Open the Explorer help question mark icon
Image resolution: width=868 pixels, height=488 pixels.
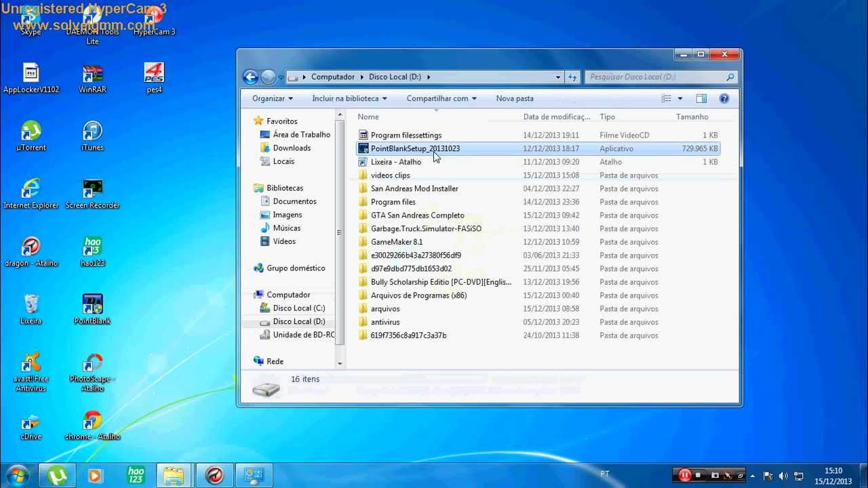[724, 99]
